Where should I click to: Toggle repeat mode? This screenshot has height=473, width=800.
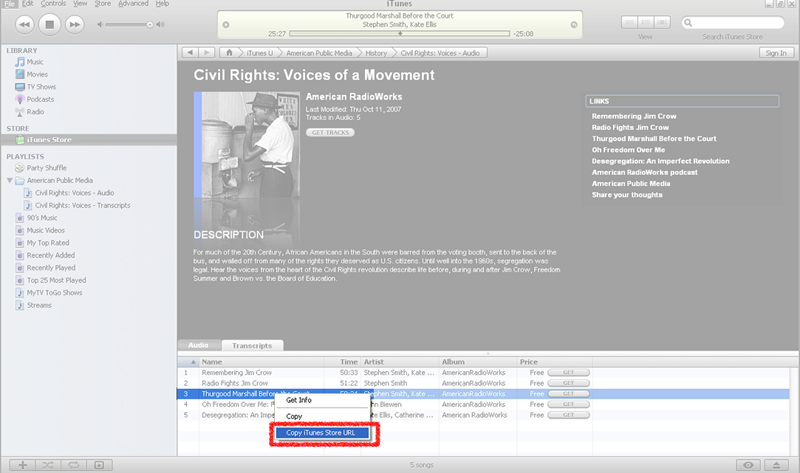click(x=73, y=465)
